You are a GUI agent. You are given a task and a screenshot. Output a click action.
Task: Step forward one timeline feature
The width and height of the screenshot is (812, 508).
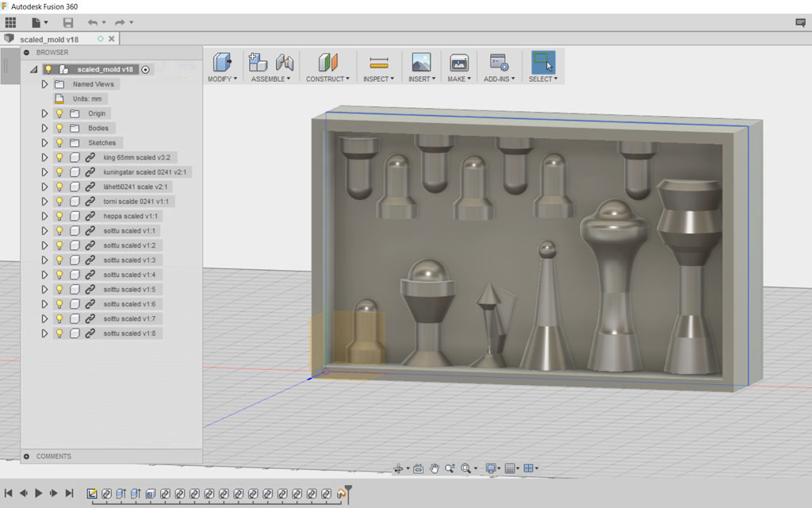pos(53,494)
